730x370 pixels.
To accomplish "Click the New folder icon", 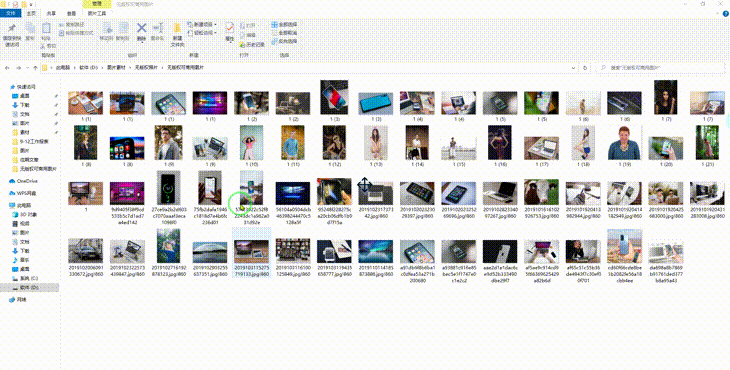I will [x=177, y=29].
